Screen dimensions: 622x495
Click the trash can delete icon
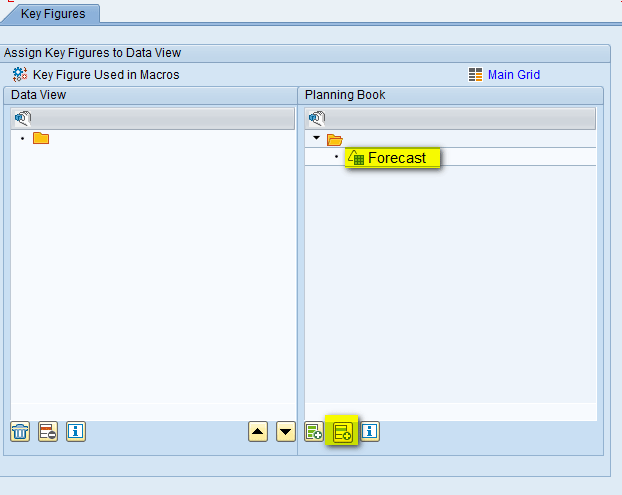(20, 432)
